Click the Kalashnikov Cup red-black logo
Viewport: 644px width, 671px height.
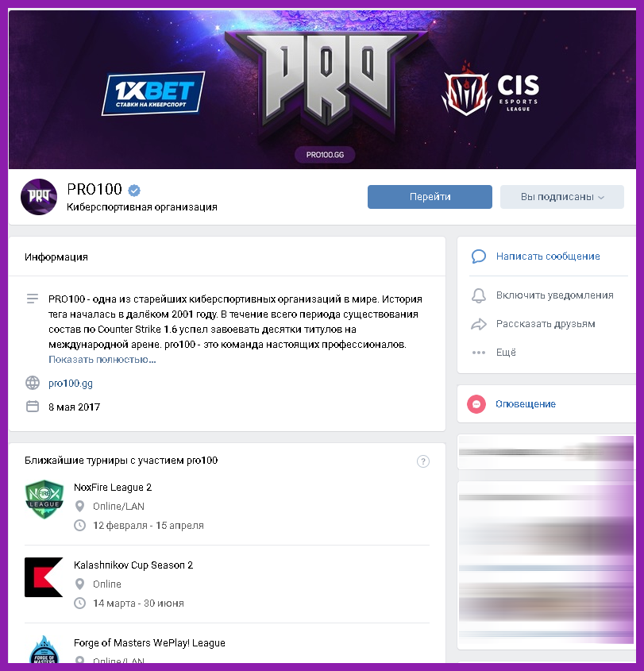[44, 577]
